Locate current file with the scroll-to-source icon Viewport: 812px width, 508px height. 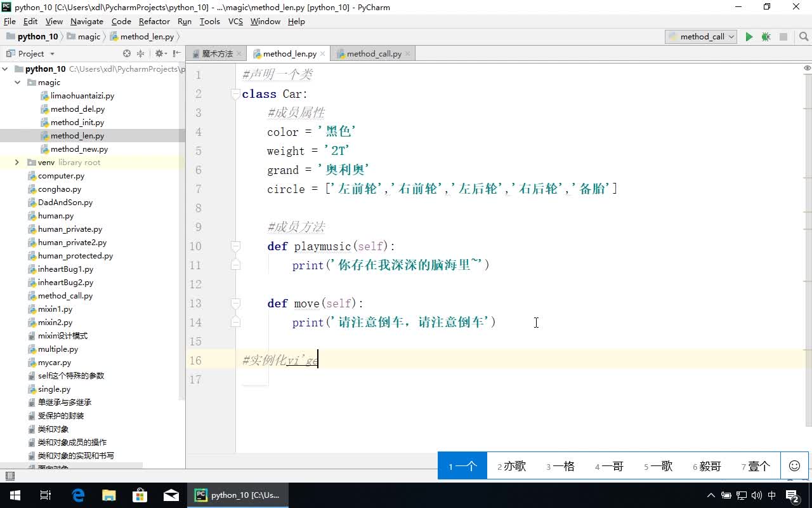pyautogui.click(x=127, y=53)
